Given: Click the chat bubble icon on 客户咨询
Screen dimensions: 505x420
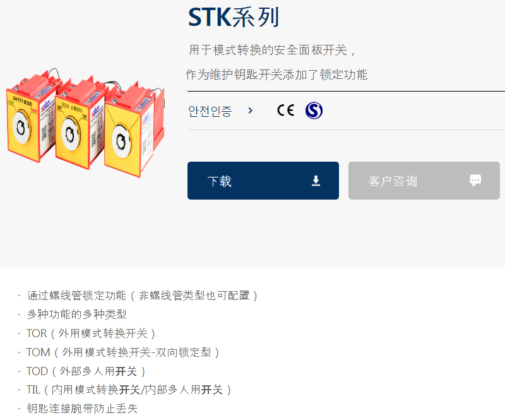Looking at the screenshot, I should pyautogui.click(x=475, y=181).
